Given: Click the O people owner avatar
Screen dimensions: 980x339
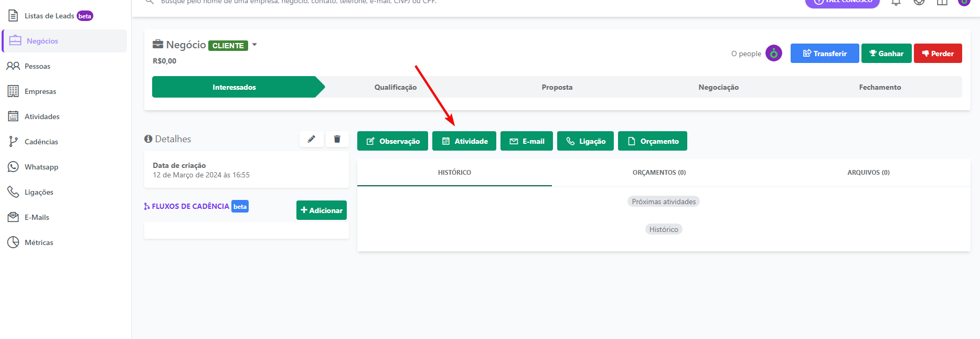Looking at the screenshot, I should point(773,54).
